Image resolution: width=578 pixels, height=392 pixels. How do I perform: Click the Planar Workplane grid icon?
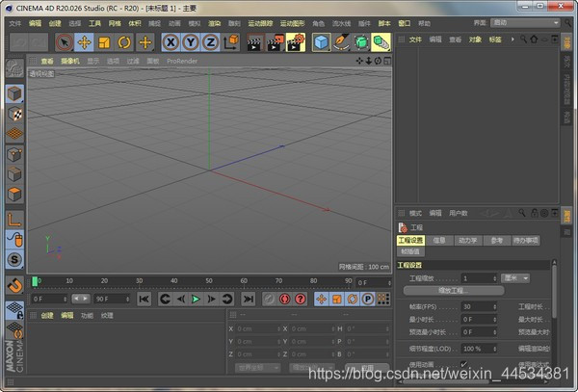coord(14,330)
